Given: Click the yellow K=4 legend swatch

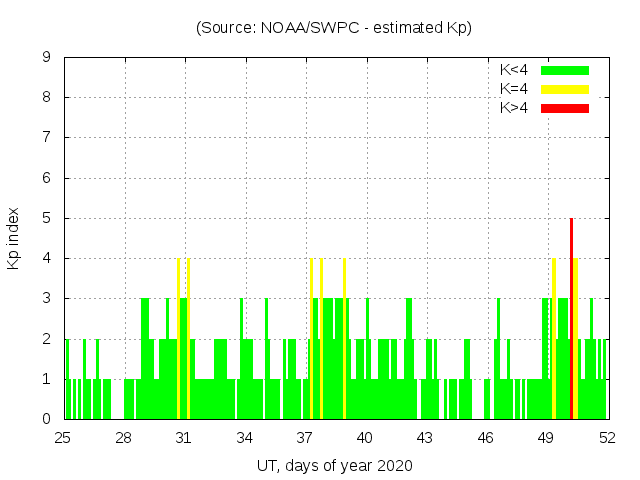Looking at the screenshot, I should pyautogui.click(x=565, y=89).
